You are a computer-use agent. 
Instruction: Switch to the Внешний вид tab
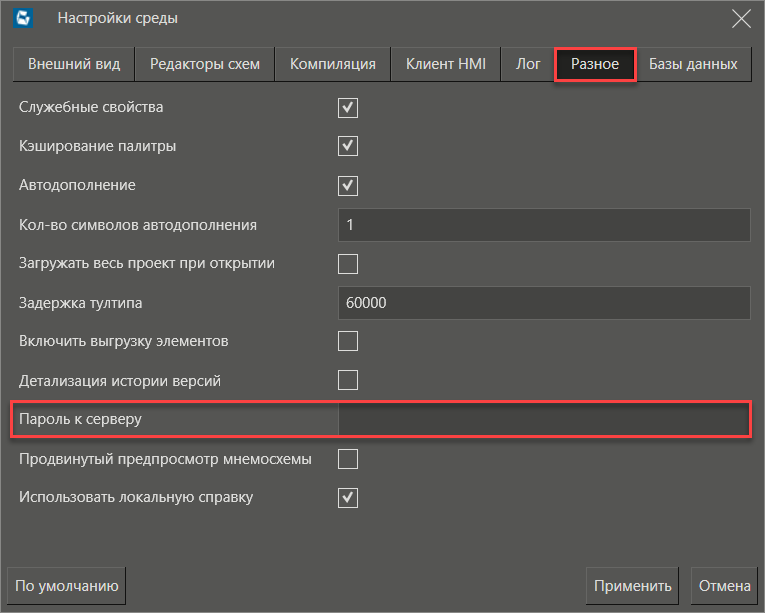pos(74,64)
